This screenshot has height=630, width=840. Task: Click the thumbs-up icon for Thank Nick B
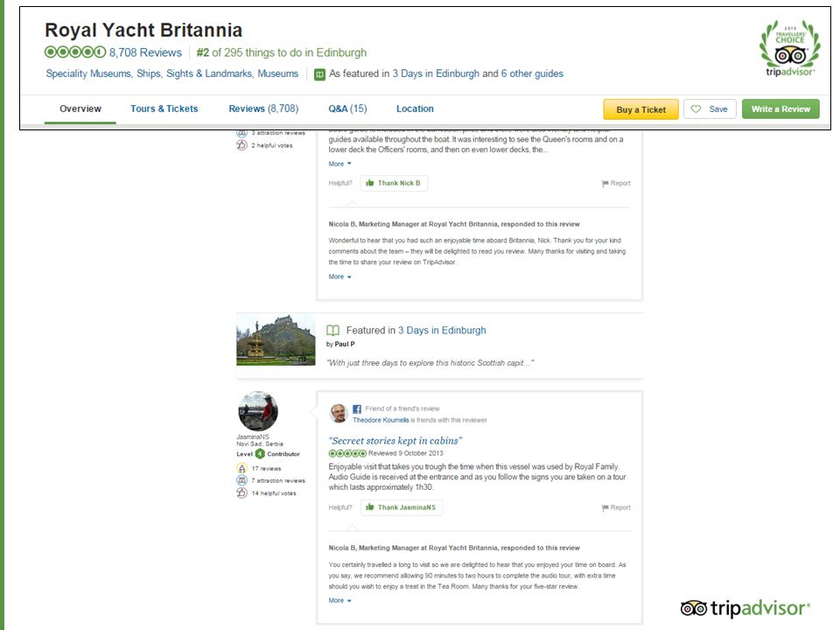pos(369,183)
